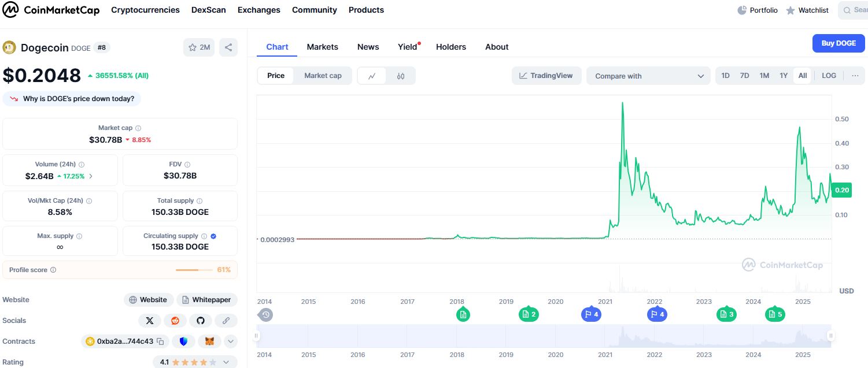Image resolution: width=868 pixels, height=368 pixels.
Task: Add the contract to MetaMask
Action: pyautogui.click(x=210, y=341)
